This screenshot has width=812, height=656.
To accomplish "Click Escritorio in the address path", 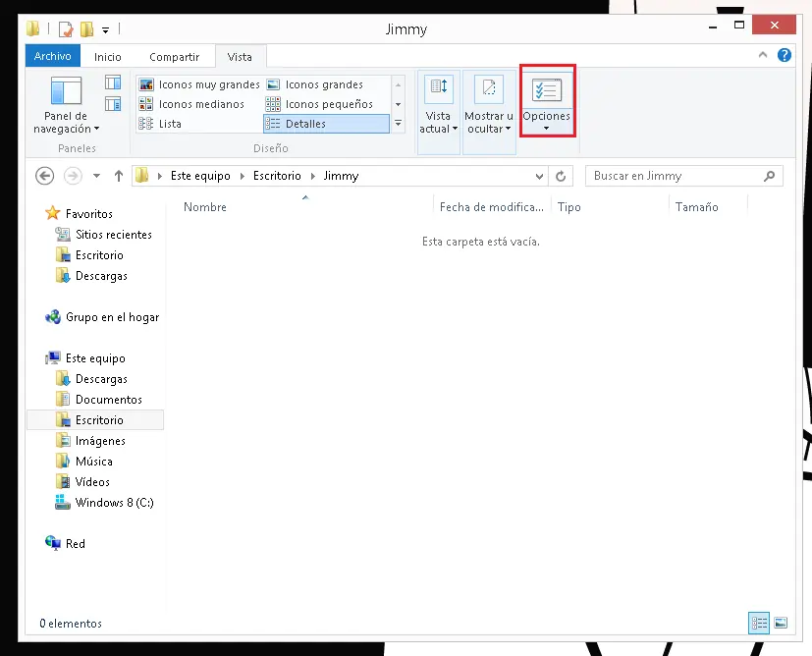I will pyautogui.click(x=277, y=176).
